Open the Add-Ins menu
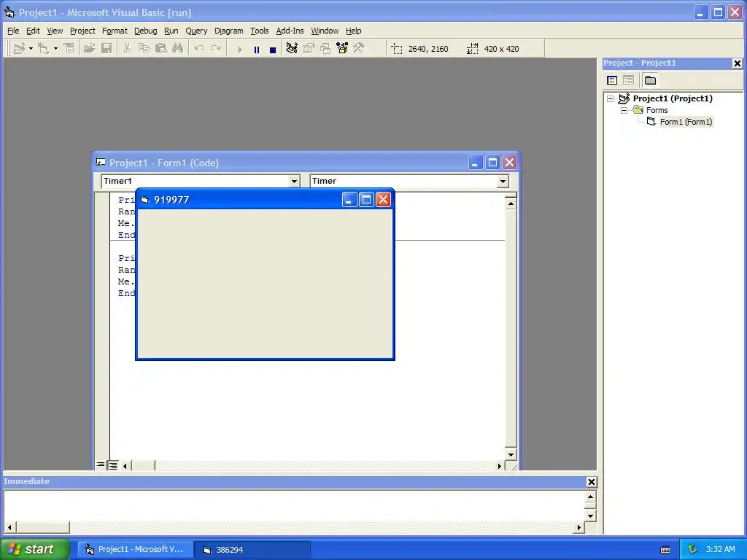Image resolution: width=747 pixels, height=560 pixels. [x=290, y=31]
